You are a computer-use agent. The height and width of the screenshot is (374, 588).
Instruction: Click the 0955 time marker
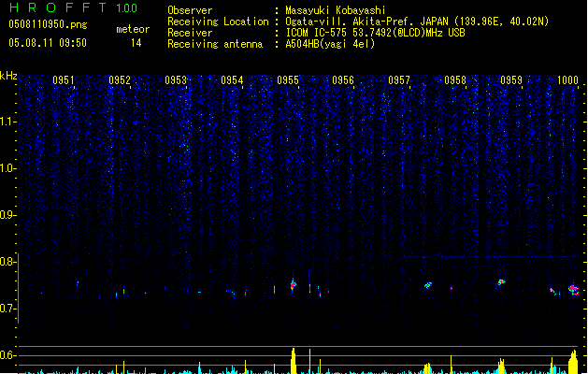coord(288,80)
